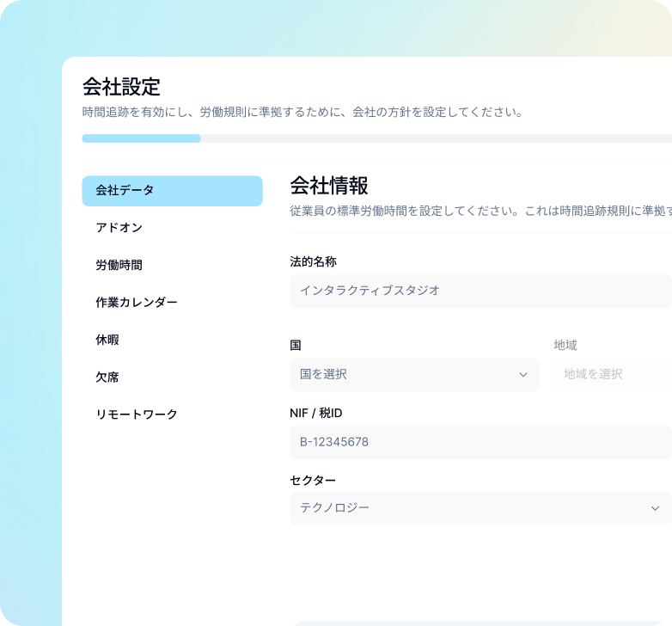Open the セクター テクノロジー dropdown
This screenshot has width=672, height=626.
(x=480, y=508)
